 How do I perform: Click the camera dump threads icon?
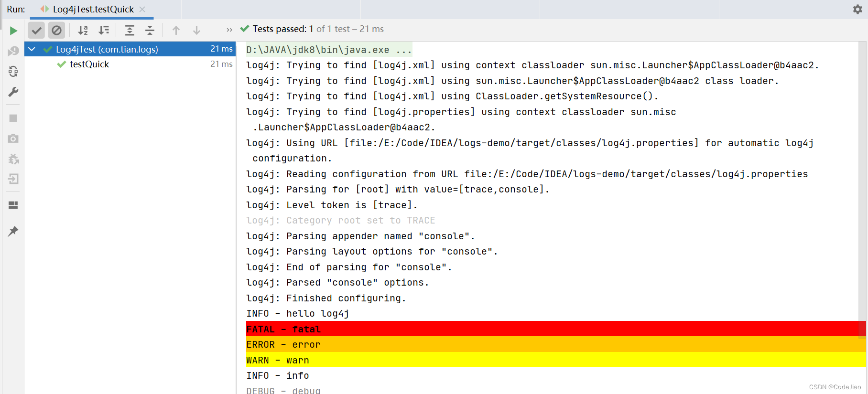click(13, 138)
